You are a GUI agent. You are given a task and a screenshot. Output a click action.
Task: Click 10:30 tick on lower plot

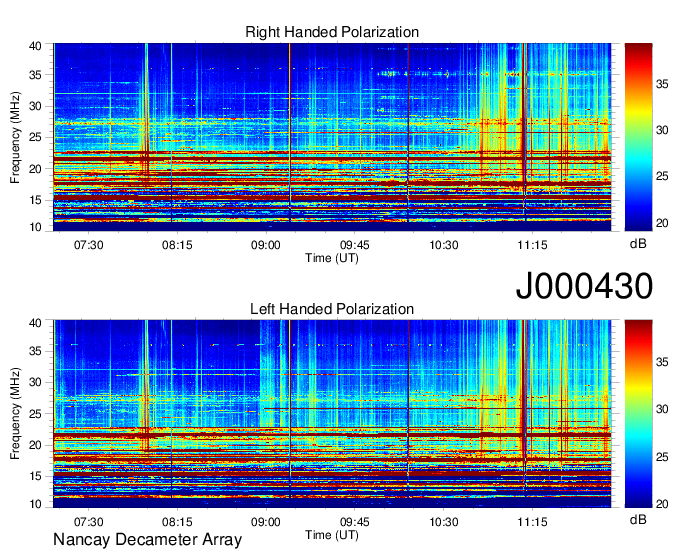(x=444, y=522)
